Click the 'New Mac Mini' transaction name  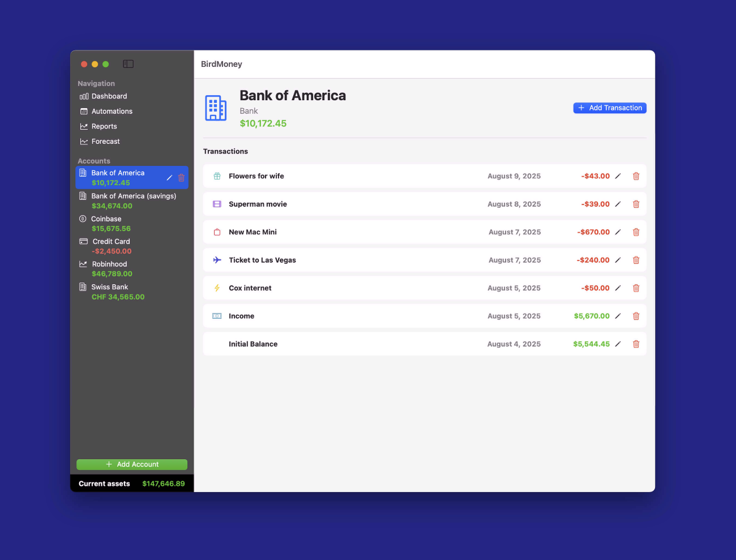click(253, 232)
